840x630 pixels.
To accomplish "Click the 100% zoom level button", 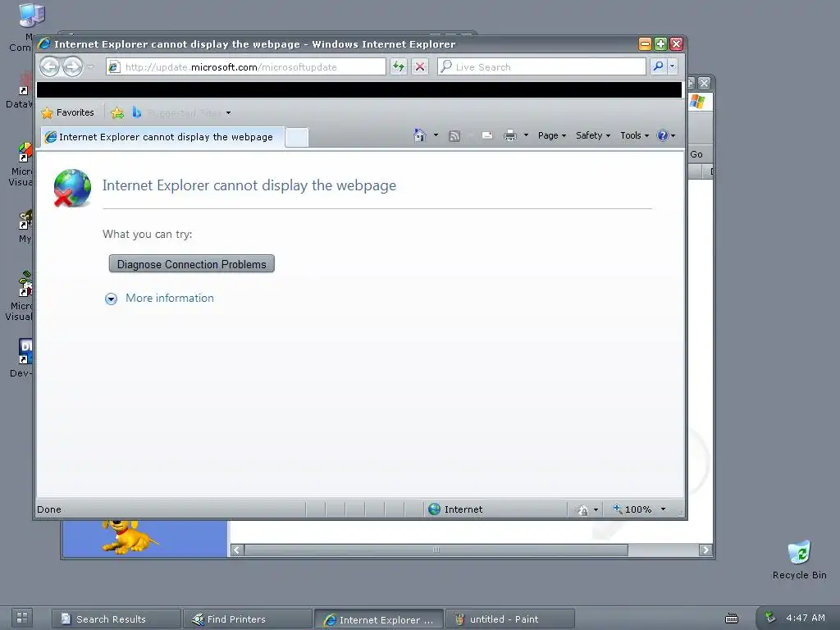I will click(632, 509).
